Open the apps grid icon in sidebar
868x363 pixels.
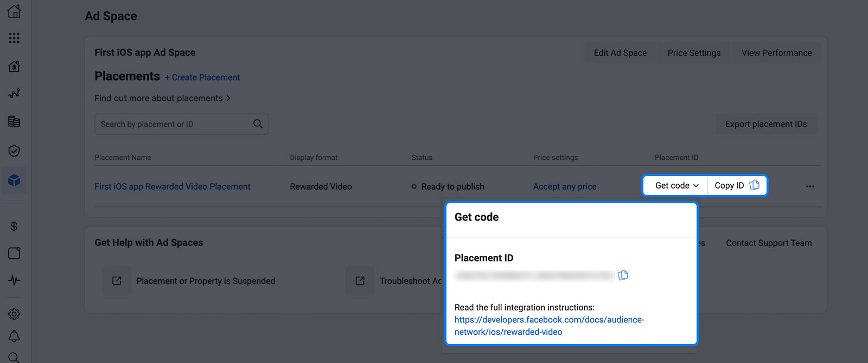click(14, 38)
